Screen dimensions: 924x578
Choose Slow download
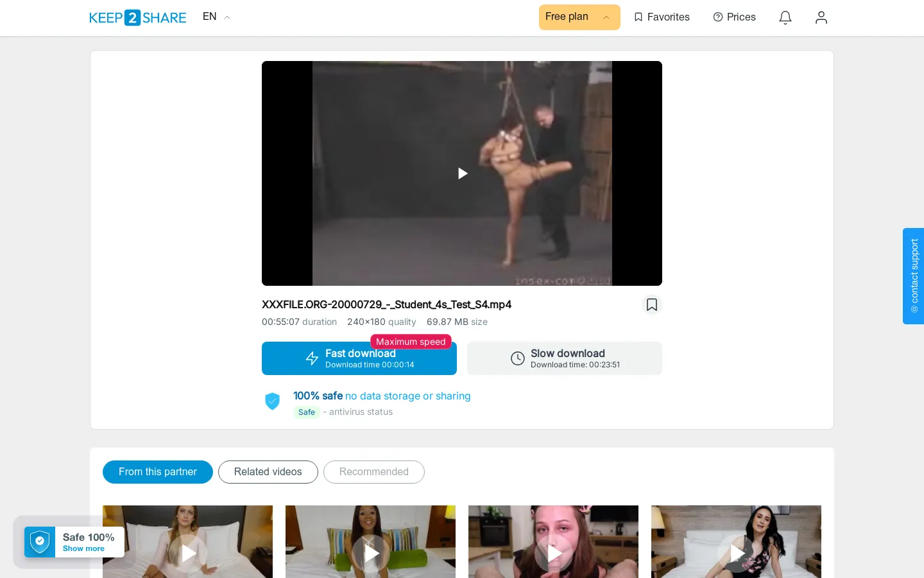click(x=565, y=358)
